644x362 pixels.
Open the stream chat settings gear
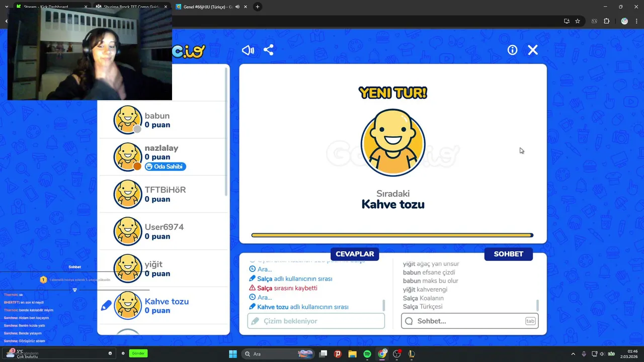pyautogui.click(x=123, y=353)
